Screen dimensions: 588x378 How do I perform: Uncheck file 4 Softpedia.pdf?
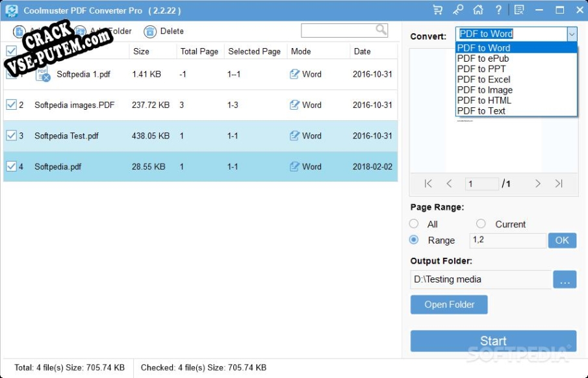point(11,166)
